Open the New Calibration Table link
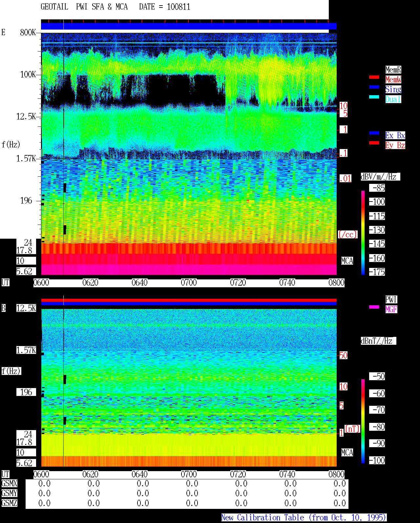Viewport: 420px width, 523px height. (304, 517)
